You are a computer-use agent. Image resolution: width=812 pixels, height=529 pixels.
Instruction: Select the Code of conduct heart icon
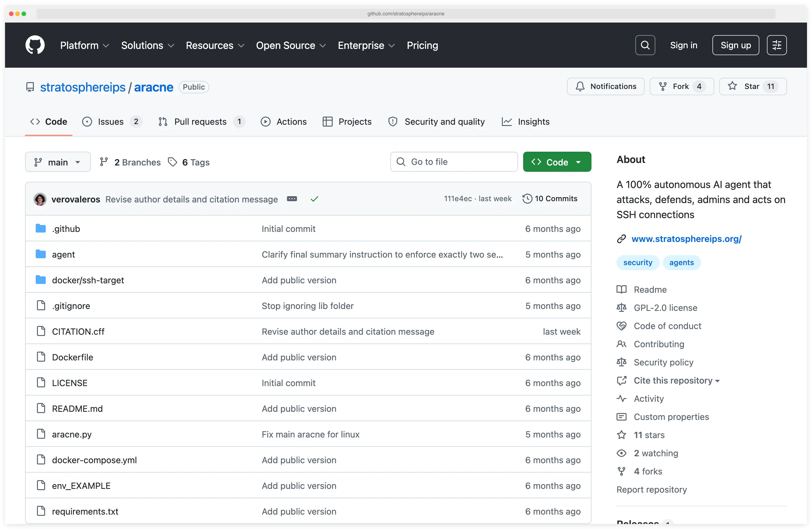click(x=622, y=326)
